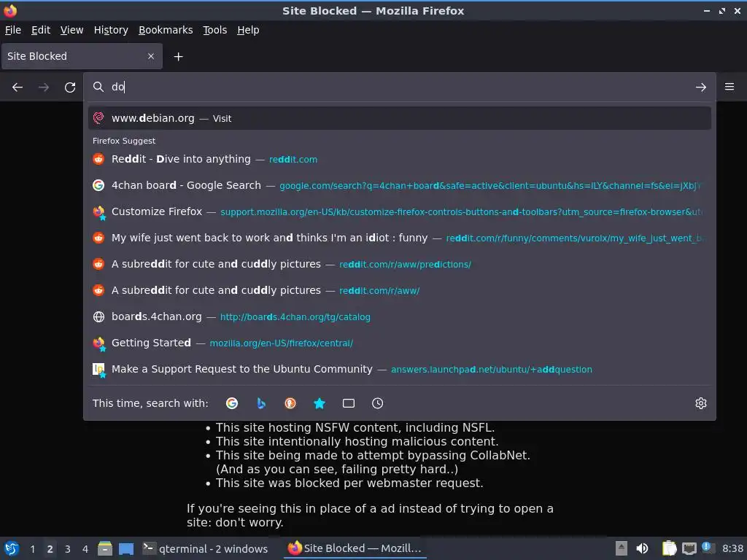Click the 8:38 clock in the taskbar

coord(732,548)
